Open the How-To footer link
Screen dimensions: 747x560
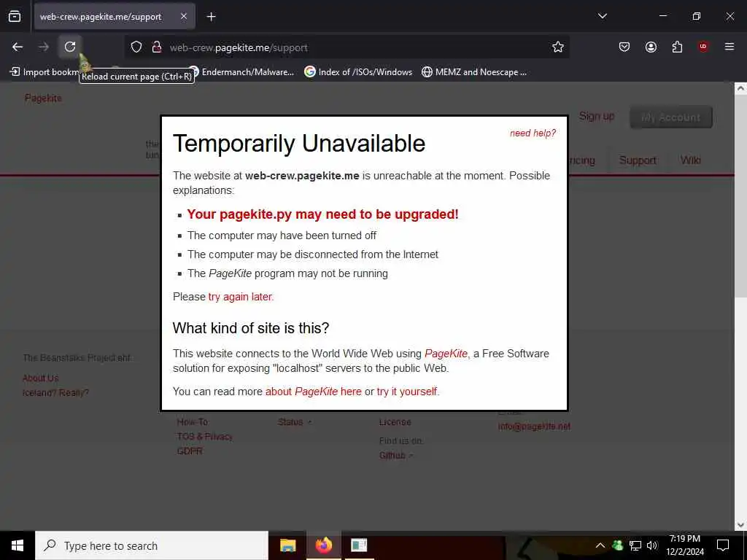click(192, 422)
